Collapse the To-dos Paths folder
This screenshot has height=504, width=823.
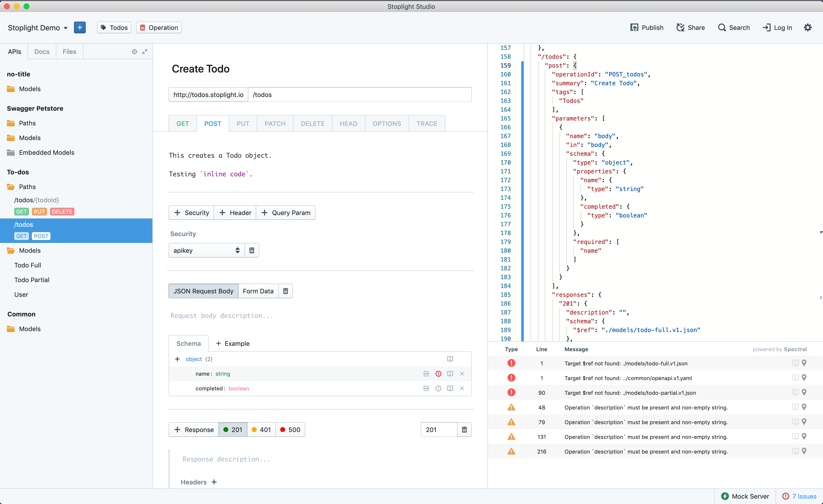coord(21,187)
